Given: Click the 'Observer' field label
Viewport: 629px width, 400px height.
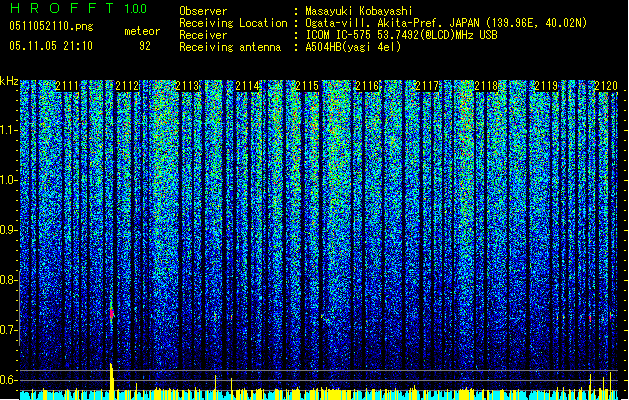Looking at the screenshot, I should coord(203,11).
